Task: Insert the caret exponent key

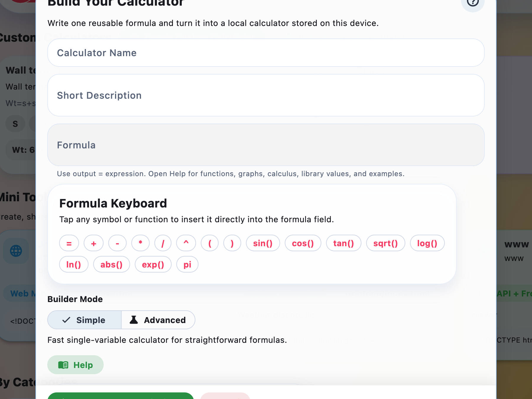Action: [x=186, y=243]
